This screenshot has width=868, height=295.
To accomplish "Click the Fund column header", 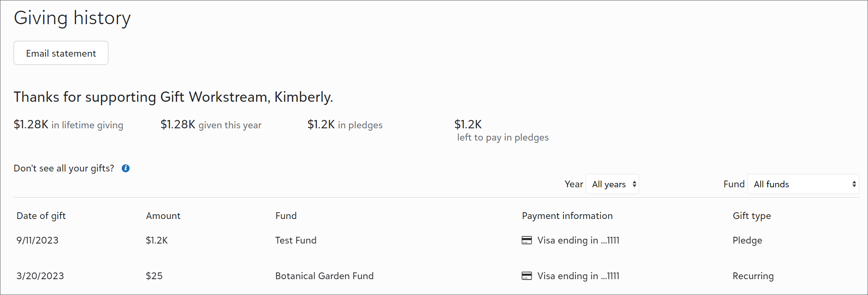I will pyautogui.click(x=286, y=216).
